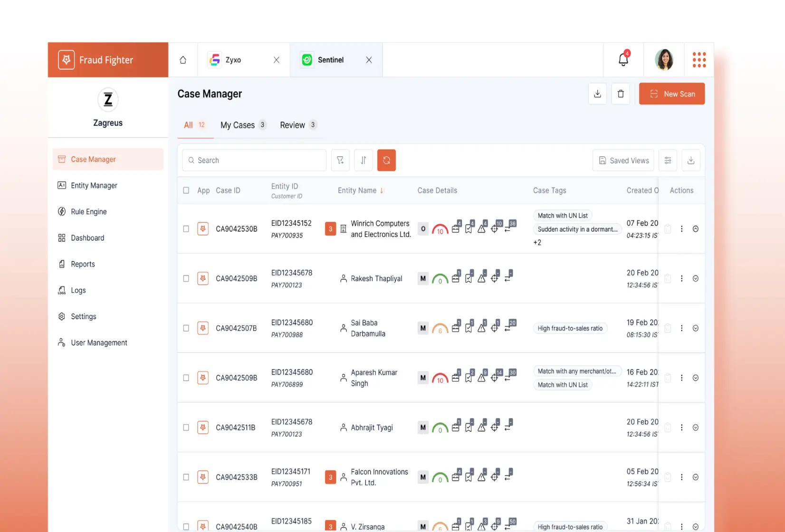Close the Zyxo tab
This screenshot has height=532, width=785.
point(276,60)
